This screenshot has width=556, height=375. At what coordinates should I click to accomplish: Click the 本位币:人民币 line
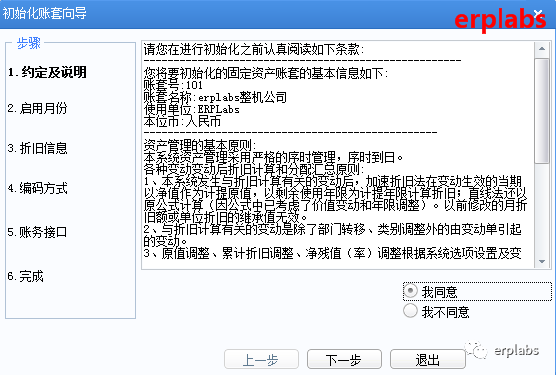(x=182, y=122)
